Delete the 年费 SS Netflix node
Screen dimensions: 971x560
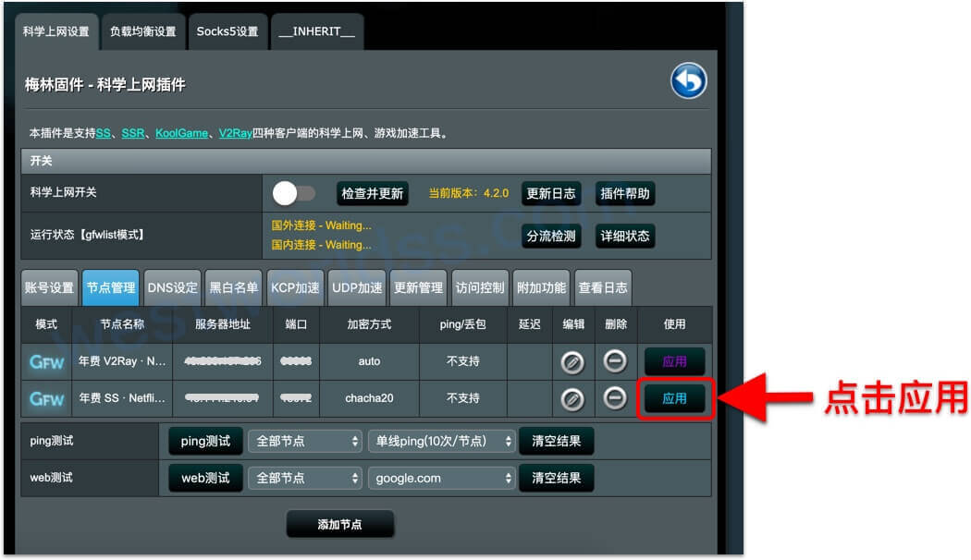click(x=615, y=399)
